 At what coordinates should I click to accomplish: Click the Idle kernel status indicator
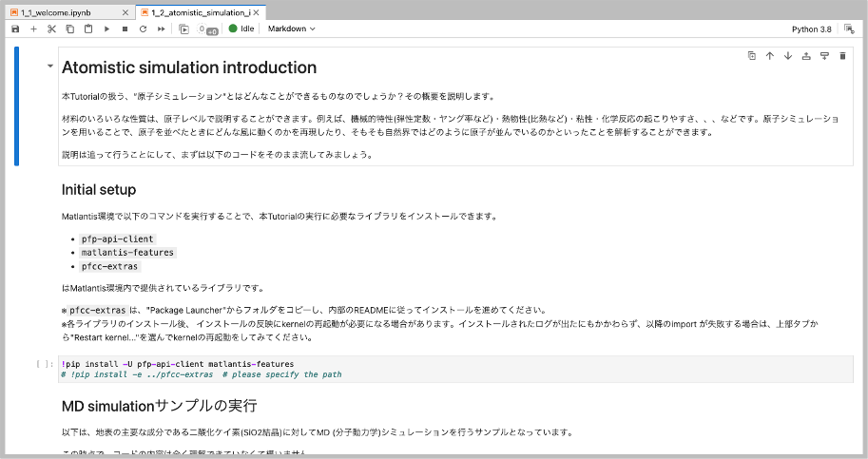241,29
